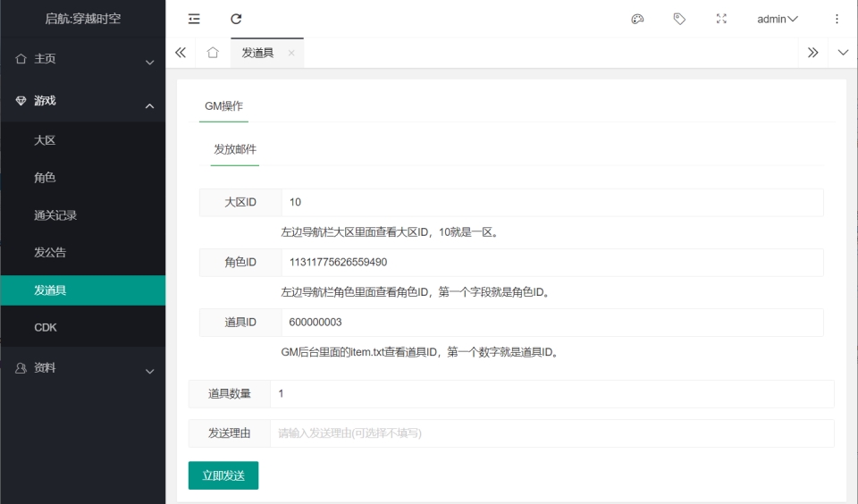Open the tab operations dropdown arrow

(x=843, y=53)
